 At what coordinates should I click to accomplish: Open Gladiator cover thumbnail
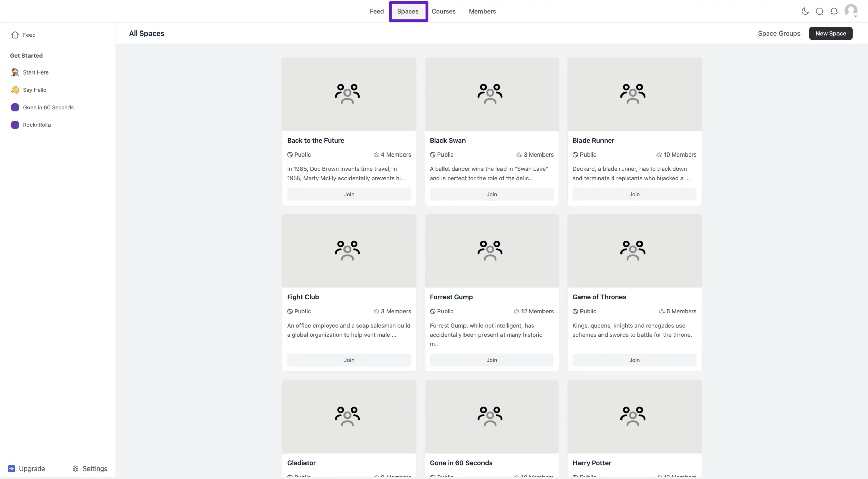pos(349,416)
